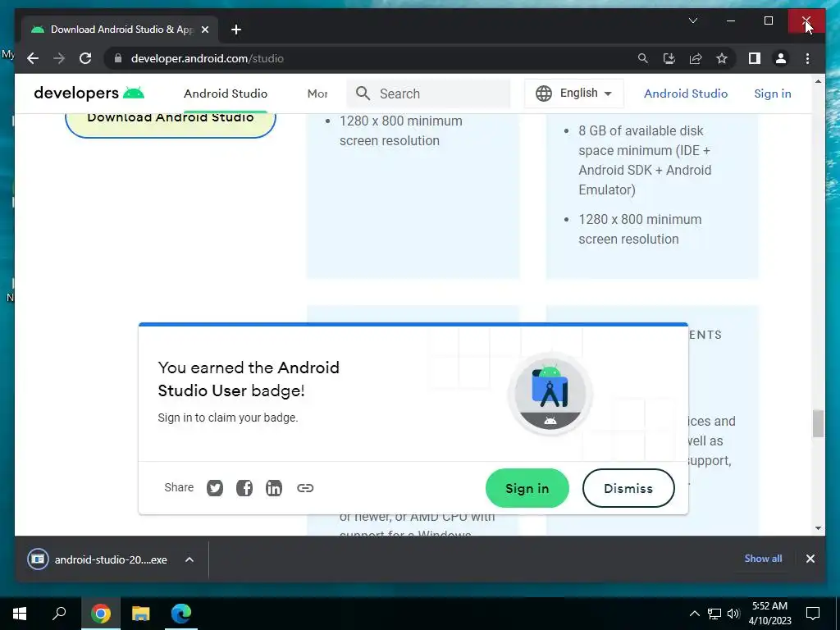Click the Android Studio User badge image
The image size is (840, 630).
550,394
